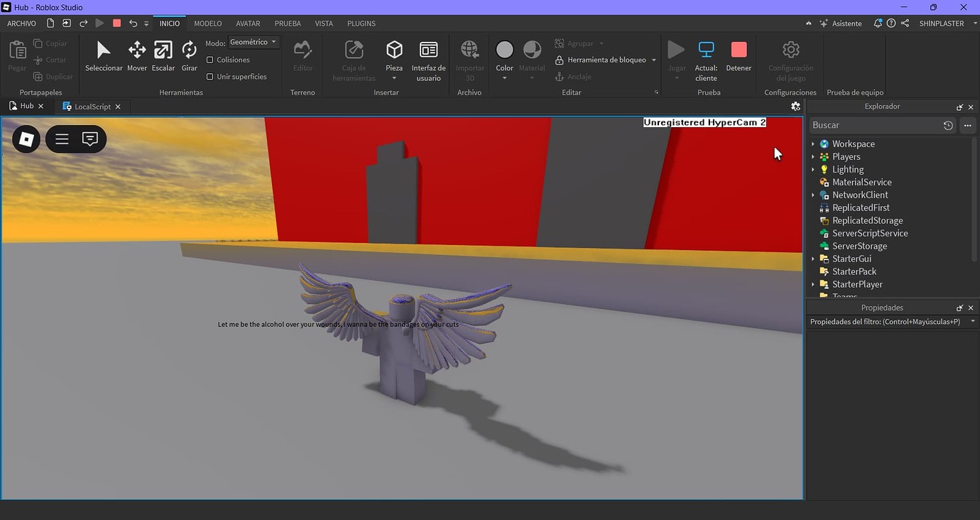This screenshot has width=980, height=520.
Task: Open the help question mark icon
Action: [x=891, y=23]
